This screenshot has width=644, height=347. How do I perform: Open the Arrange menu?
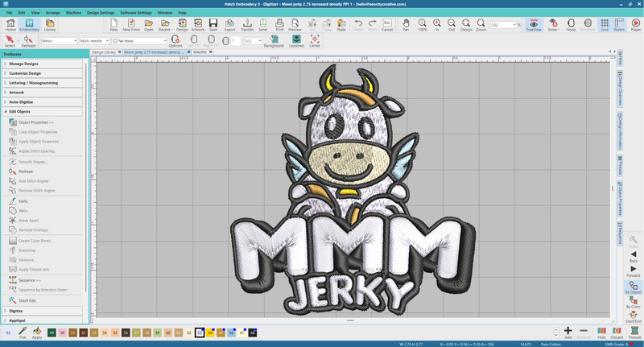53,13
